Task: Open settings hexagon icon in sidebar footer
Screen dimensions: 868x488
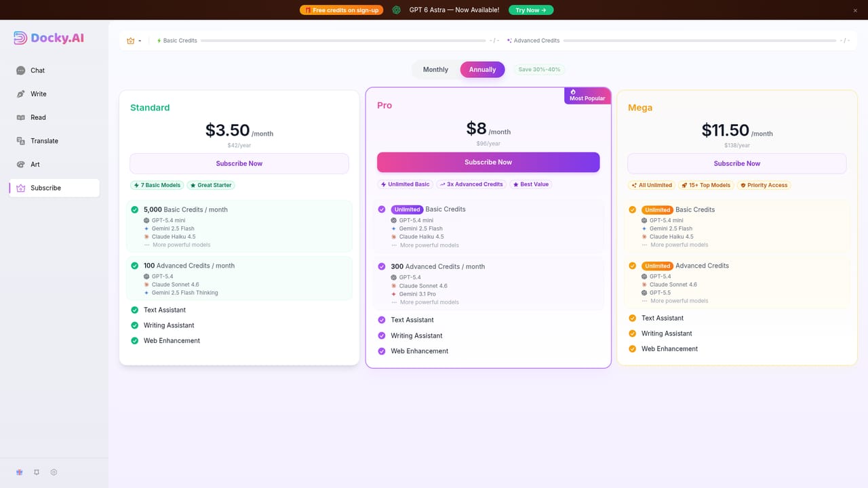Action: click(54, 472)
